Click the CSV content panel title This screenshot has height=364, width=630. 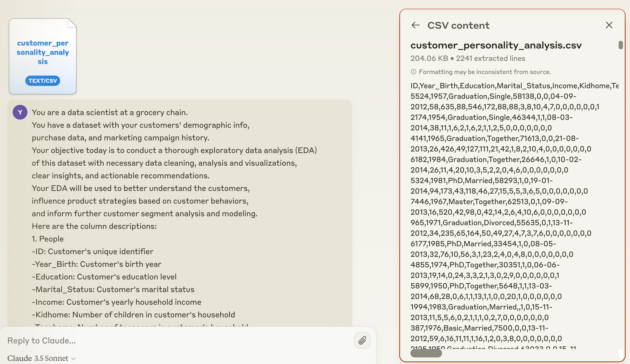coord(458,26)
